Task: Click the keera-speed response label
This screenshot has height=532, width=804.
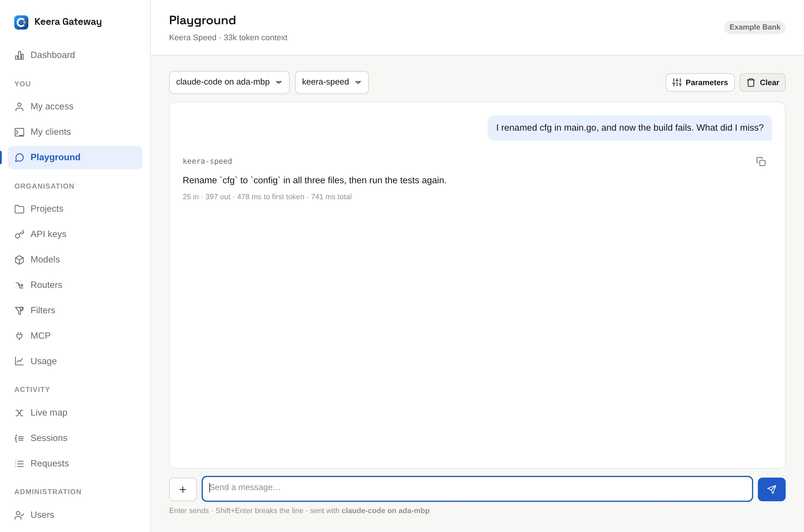Action: click(207, 161)
